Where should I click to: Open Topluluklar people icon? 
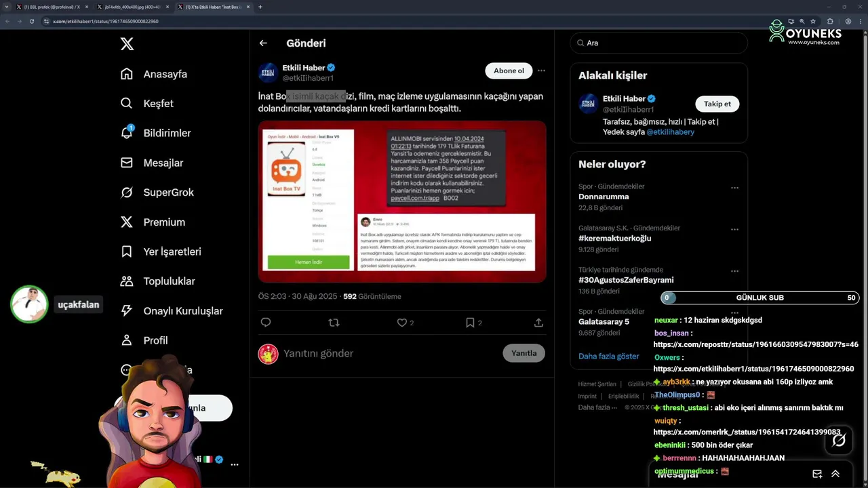tap(127, 281)
